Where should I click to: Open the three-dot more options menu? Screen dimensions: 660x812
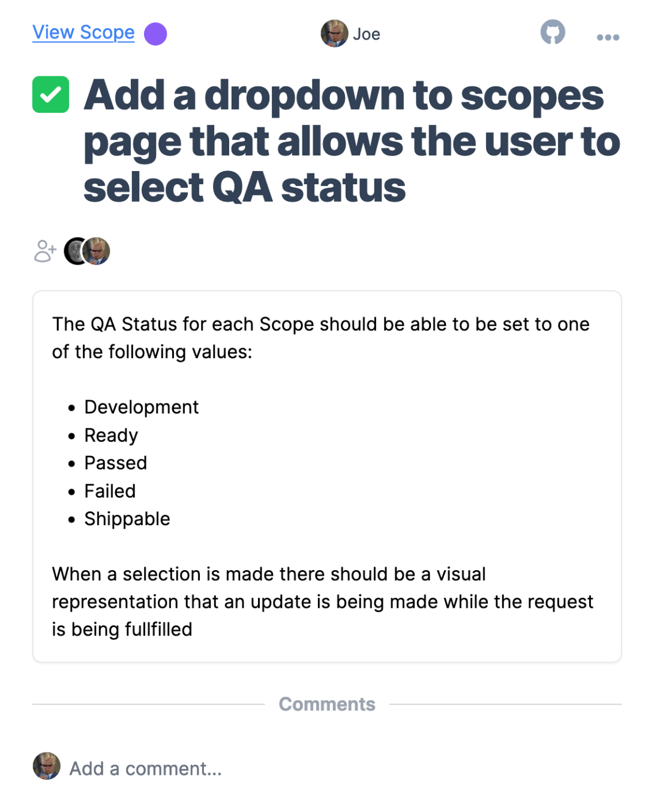point(608,37)
